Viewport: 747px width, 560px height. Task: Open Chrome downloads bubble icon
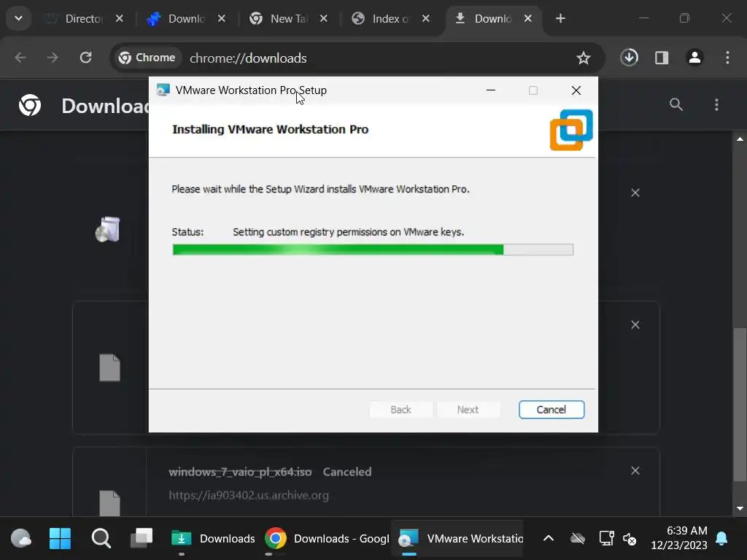(630, 58)
